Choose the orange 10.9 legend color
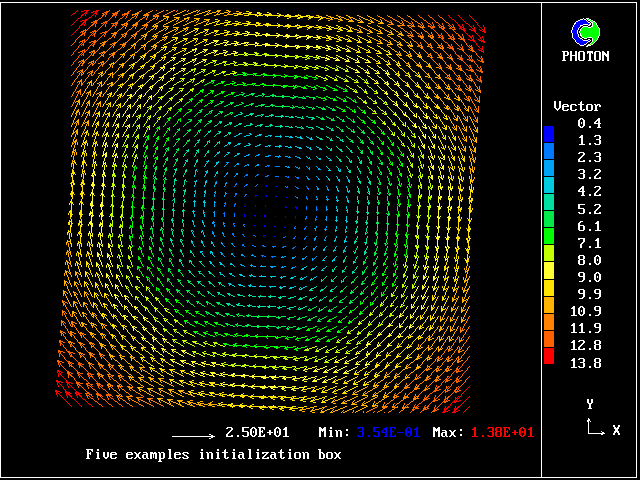The image size is (640, 480). pyautogui.click(x=549, y=311)
